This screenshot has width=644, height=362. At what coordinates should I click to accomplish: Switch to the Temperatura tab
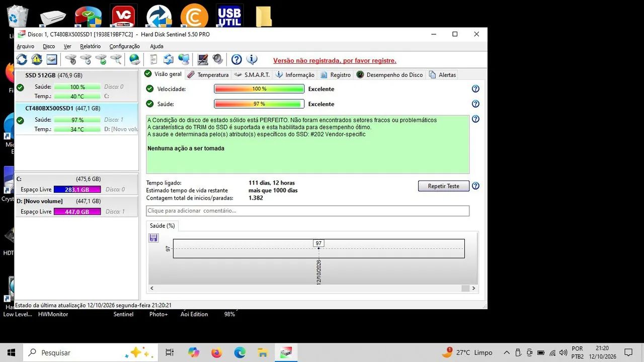click(x=208, y=75)
